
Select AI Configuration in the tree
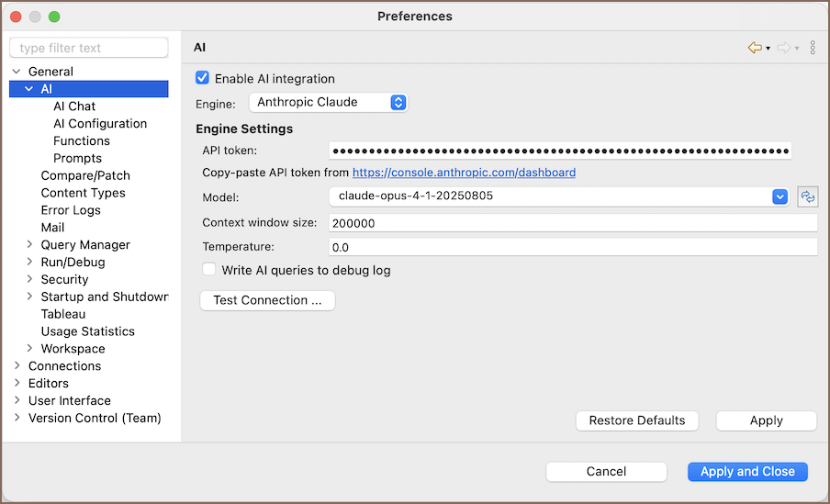tap(100, 124)
